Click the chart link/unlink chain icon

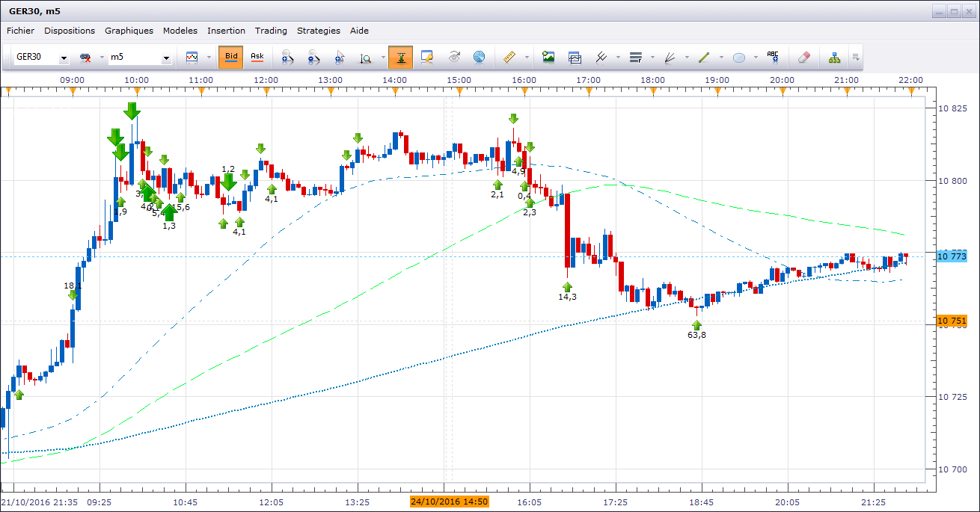(x=85, y=57)
